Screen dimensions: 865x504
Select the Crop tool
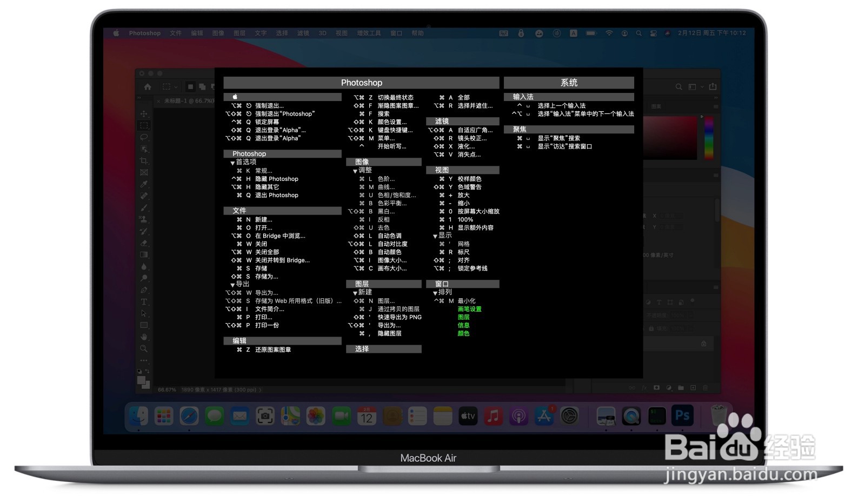pos(144,161)
